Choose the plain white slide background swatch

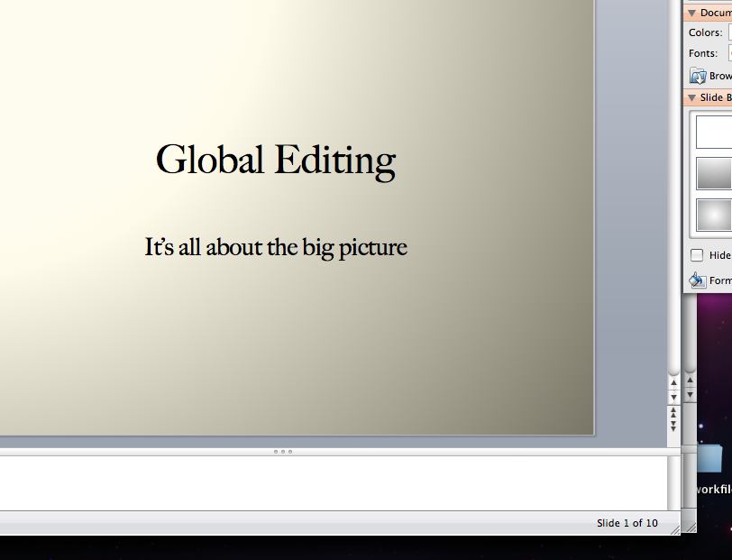tap(714, 133)
